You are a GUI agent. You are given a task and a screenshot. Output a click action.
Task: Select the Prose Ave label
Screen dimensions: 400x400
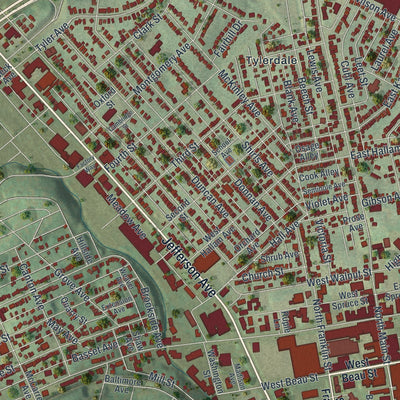pos(354,224)
